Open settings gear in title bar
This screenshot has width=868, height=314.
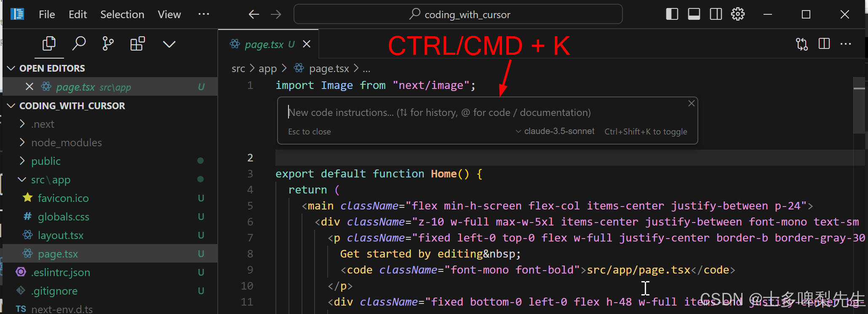(x=738, y=14)
